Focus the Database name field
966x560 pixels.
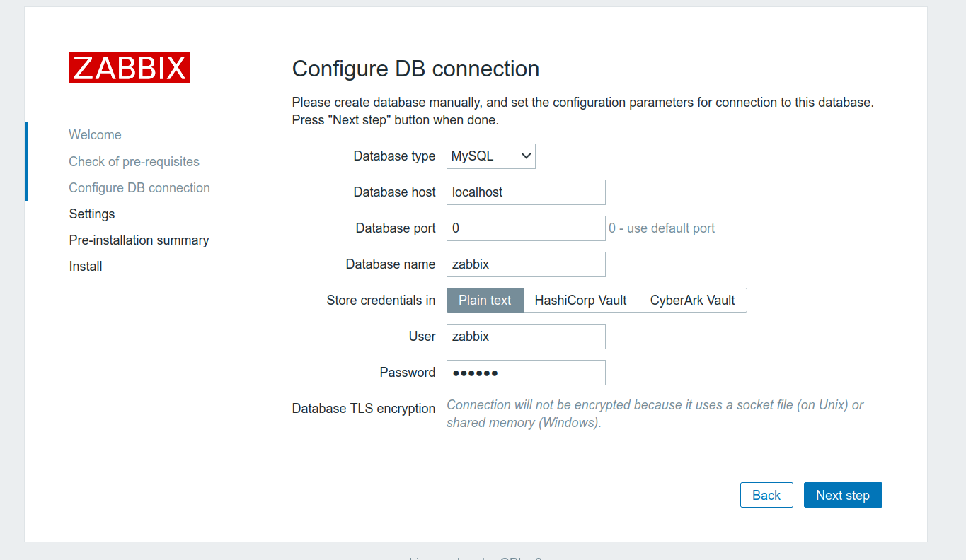tap(526, 264)
